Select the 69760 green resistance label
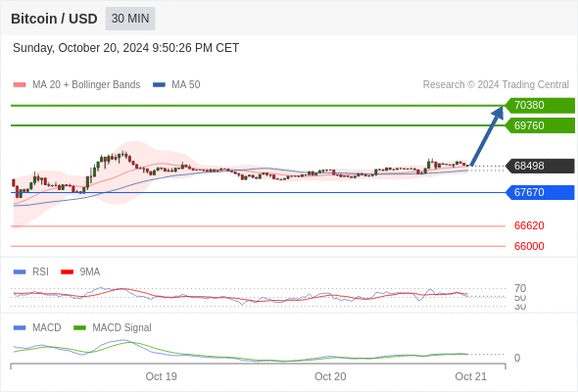Viewport: 578px width, 392px height. (540, 125)
